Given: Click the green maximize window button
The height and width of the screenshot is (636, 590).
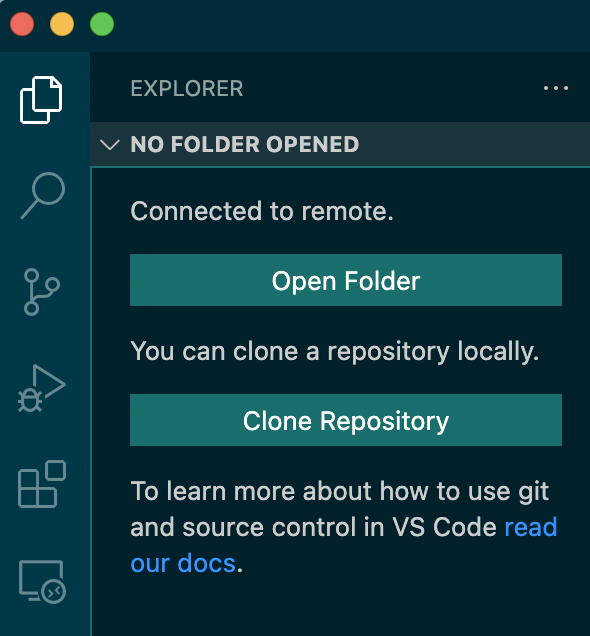Looking at the screenshot, I should coord(102,24).
